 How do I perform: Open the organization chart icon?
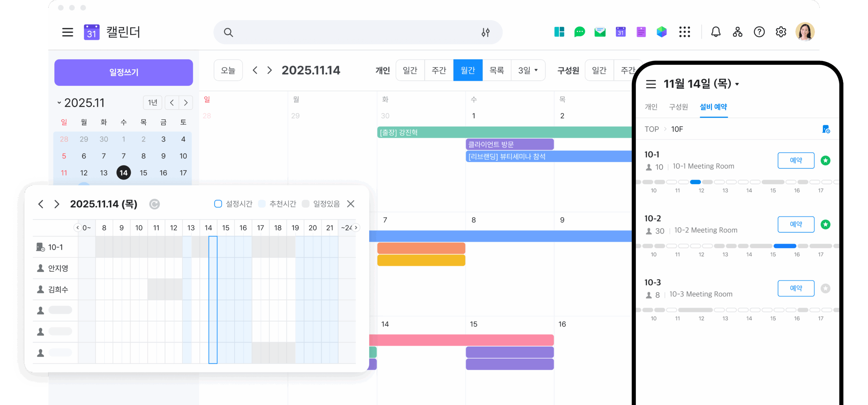(x=737, y=32)
